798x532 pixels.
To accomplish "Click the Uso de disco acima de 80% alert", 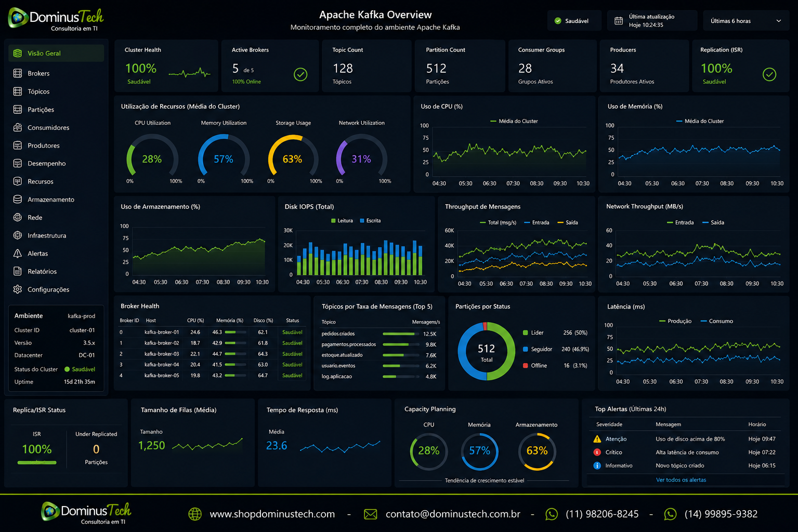I will 690,439.
